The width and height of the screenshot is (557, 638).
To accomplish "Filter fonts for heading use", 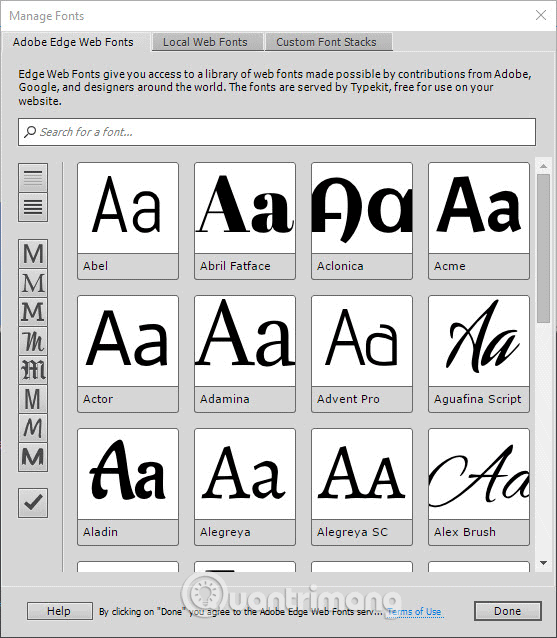I will (x=33, y=178).
